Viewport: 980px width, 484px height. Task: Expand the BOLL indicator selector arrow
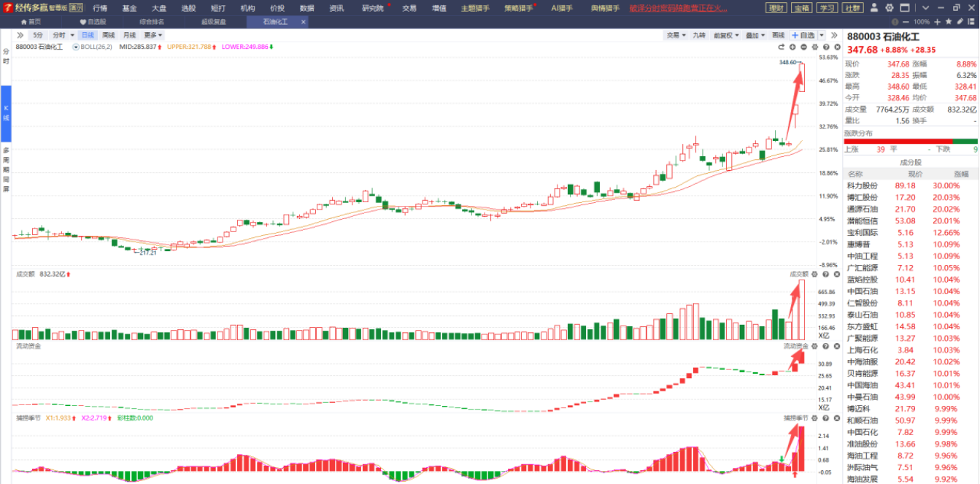[76, 47]
